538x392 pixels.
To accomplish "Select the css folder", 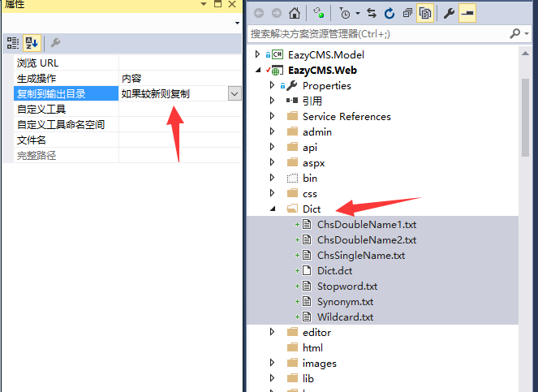I will (310, 194).
